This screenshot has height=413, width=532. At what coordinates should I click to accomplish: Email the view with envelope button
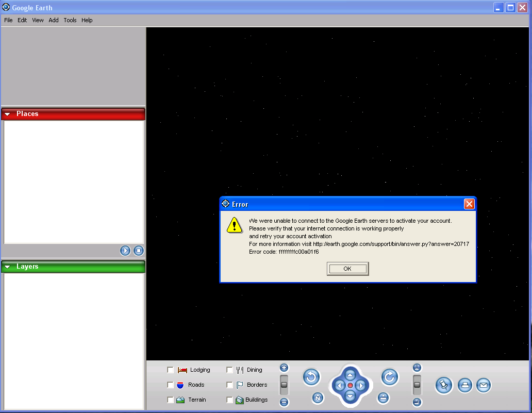pyautogui.click(x=484, y=385)
